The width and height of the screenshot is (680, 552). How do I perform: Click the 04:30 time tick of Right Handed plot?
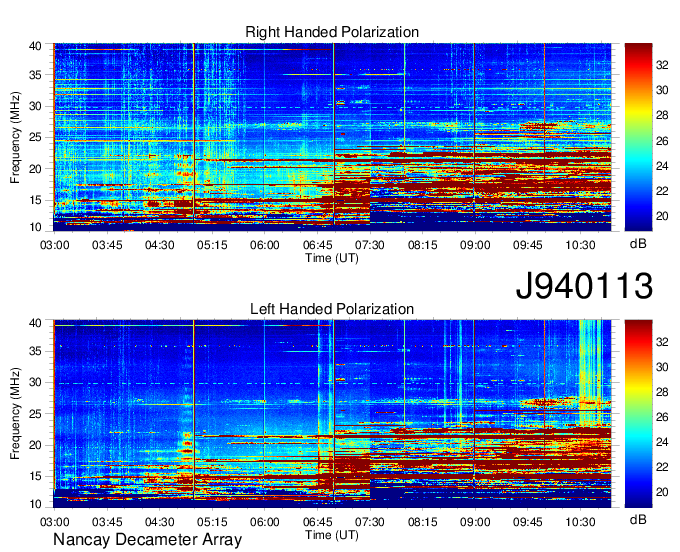coord(160,245)
